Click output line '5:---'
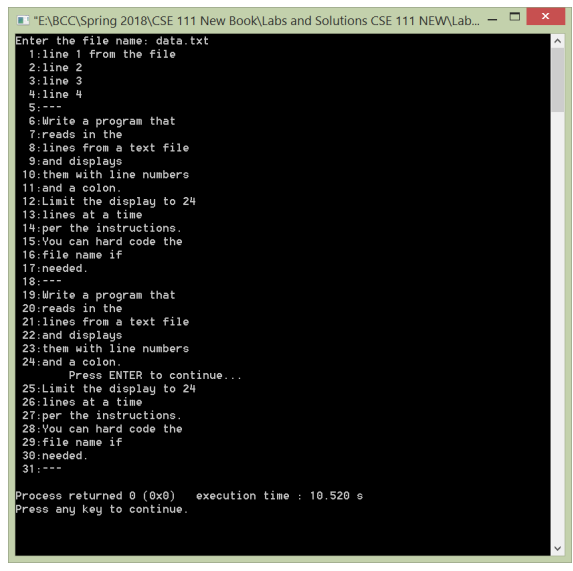 (45, 107)
